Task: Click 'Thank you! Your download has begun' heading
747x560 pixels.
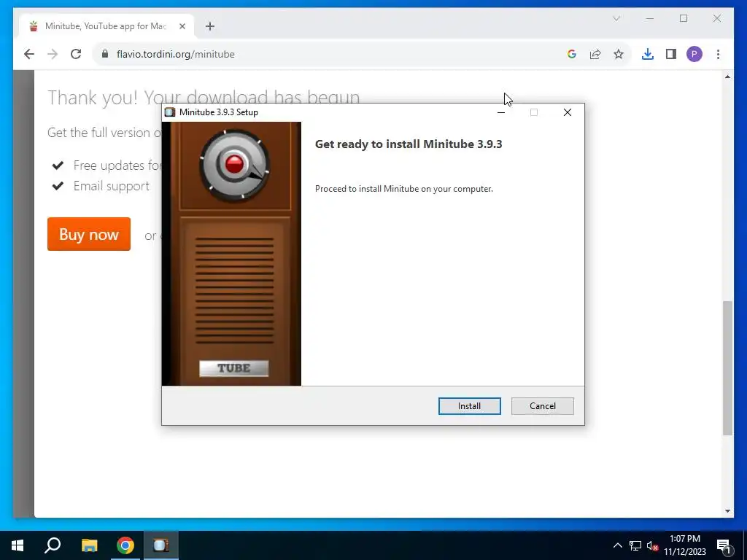Action: point(204,98)
